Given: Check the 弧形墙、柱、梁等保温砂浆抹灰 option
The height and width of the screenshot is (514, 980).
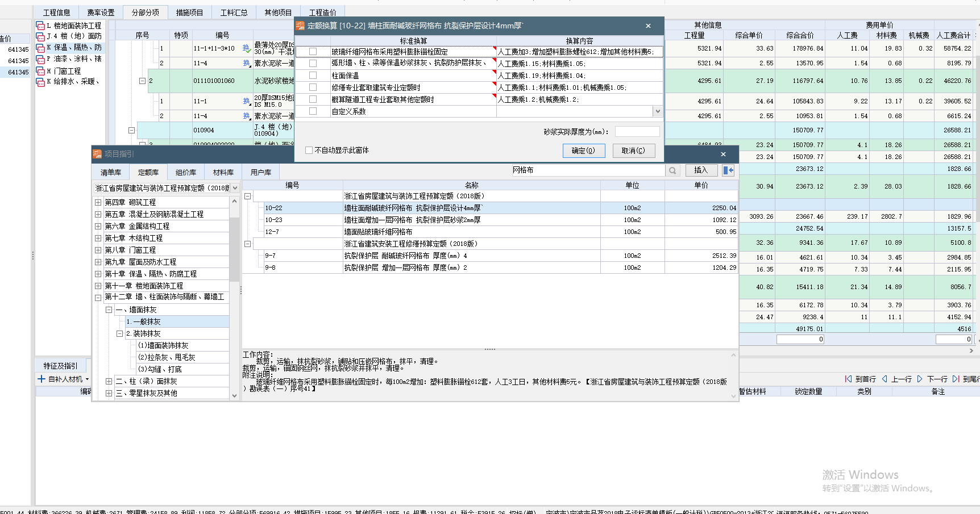Looking at the screenshot, I should click(x=313, y=63).
